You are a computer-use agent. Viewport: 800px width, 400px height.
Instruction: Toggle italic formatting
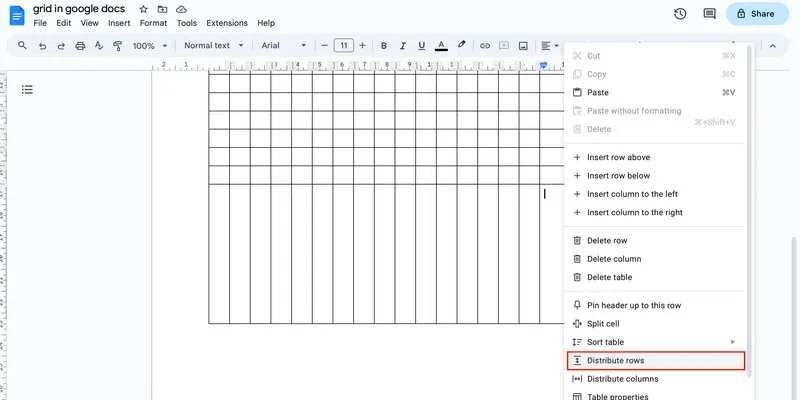coord(403,46)
